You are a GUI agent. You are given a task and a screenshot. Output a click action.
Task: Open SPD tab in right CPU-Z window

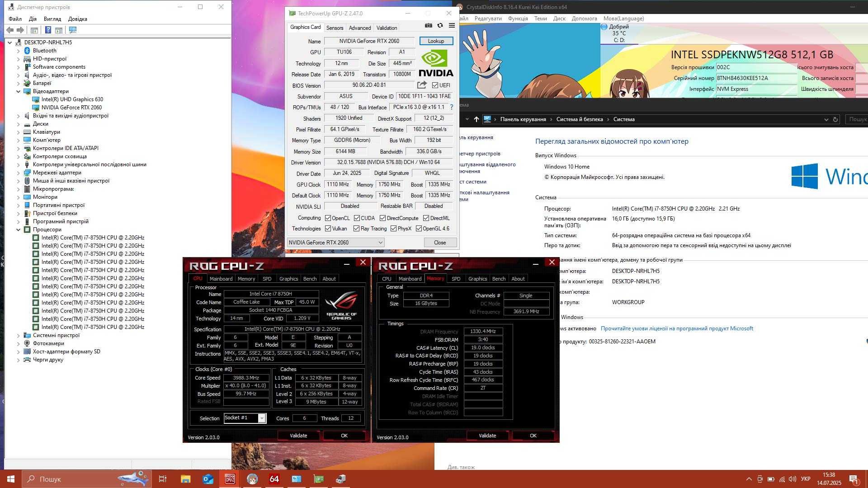point(456,279)
